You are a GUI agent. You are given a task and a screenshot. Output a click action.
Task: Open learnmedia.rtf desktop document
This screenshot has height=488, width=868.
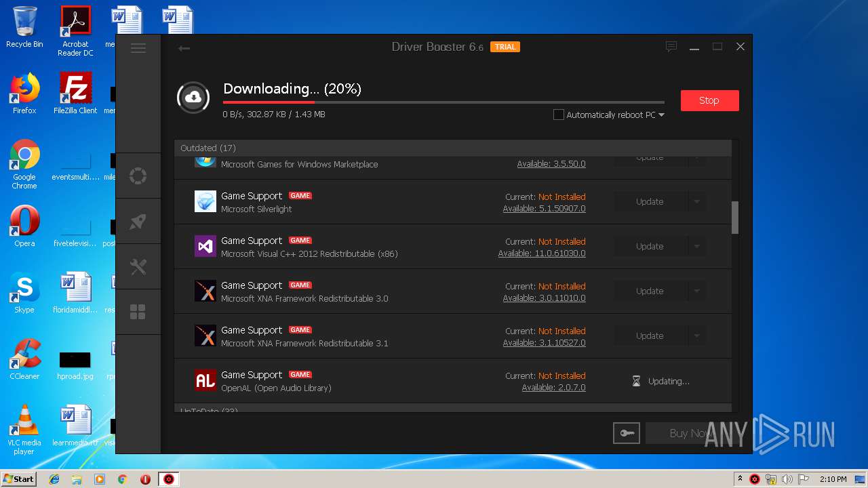click(x=75, y=426)
